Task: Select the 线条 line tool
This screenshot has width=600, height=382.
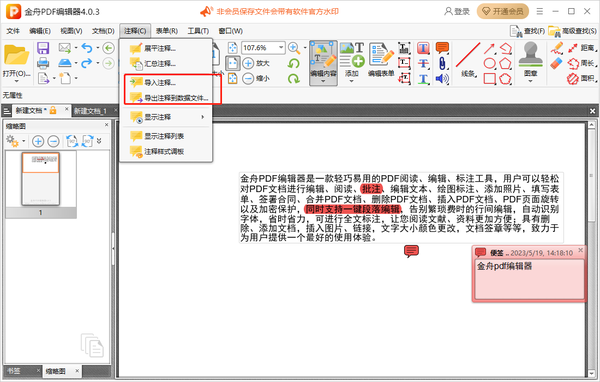Action: click(x=468, y=59)
